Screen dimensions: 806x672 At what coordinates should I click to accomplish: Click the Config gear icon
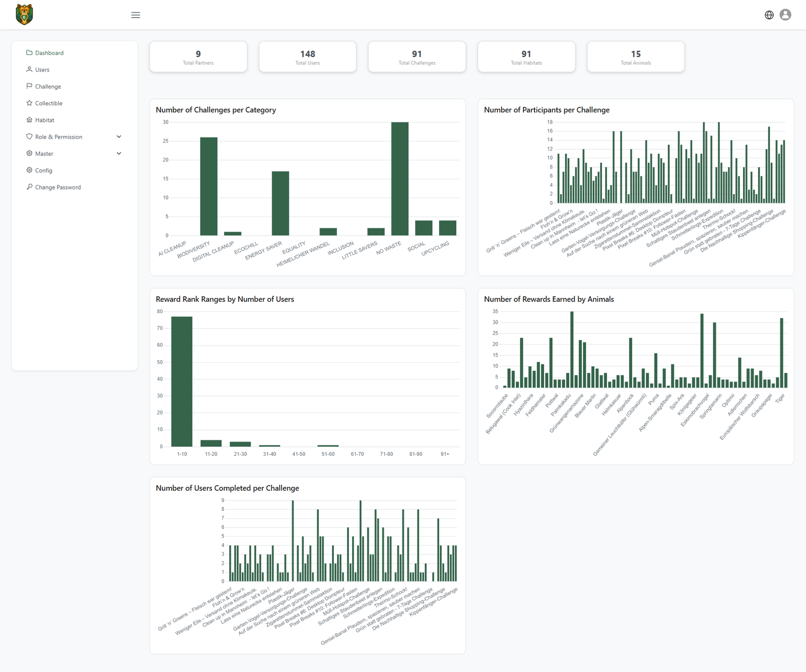click(29, 170)
